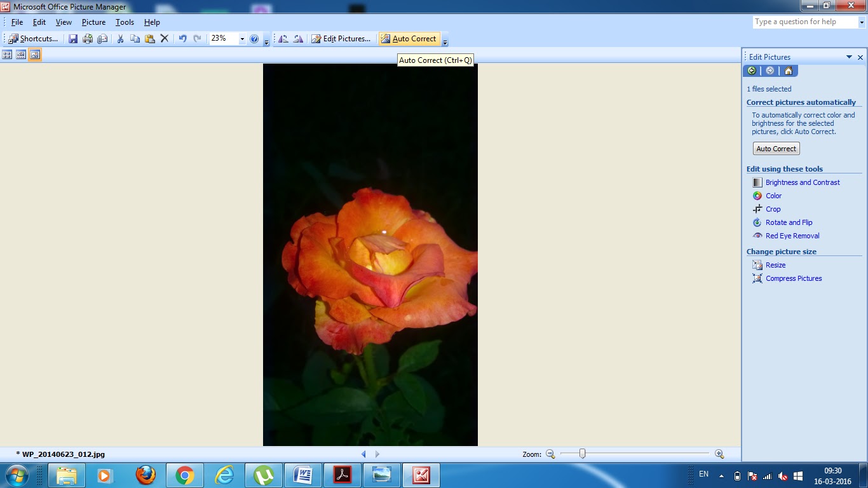The width and height of the screenshot is (868, 488).
Task: Go to the task pane Home
Action: coord(788,71)
